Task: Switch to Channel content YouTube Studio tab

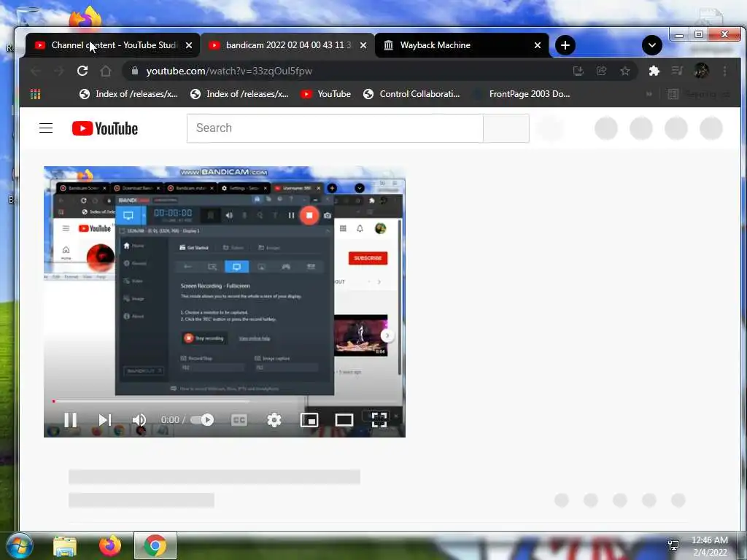Action: pyautogui.click(x=112, y=45)
